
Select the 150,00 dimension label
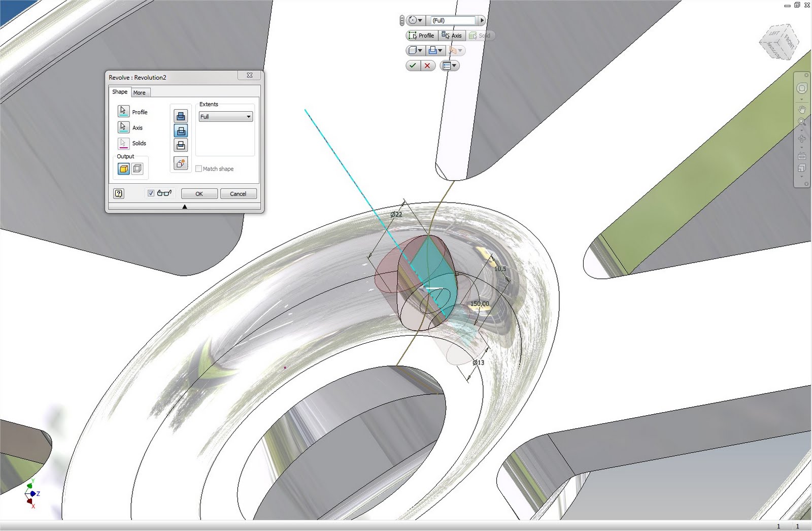[x=480, y=304]
